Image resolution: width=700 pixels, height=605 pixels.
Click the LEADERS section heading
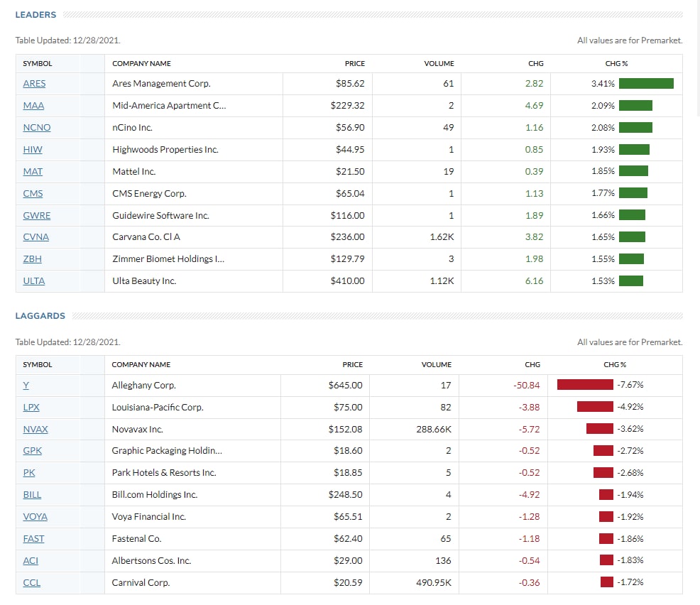coord(35,15)
